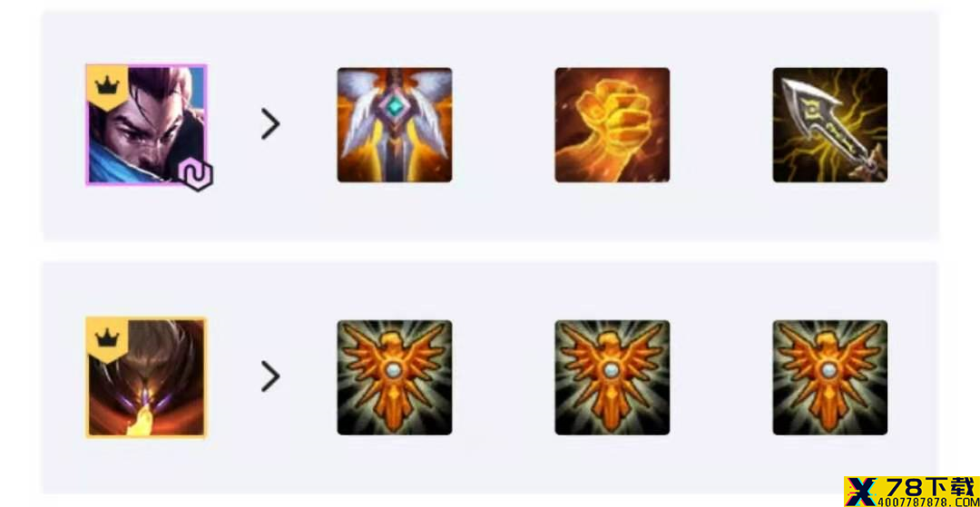Click the teal gem on the winged sword
Viewport: 980px width, 507px height.
pos(394,107)
